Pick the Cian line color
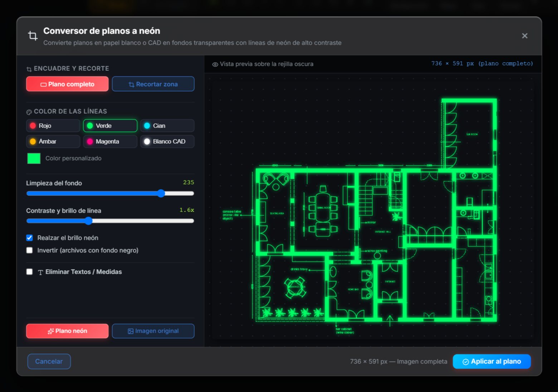The image size is (558, 392). pos(167,126)
